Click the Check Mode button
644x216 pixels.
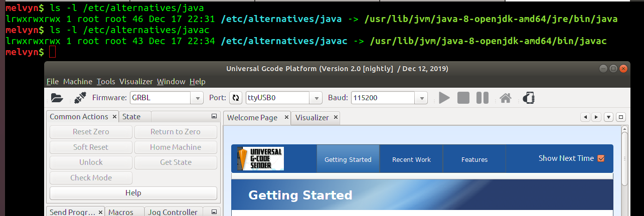(91, 178)
